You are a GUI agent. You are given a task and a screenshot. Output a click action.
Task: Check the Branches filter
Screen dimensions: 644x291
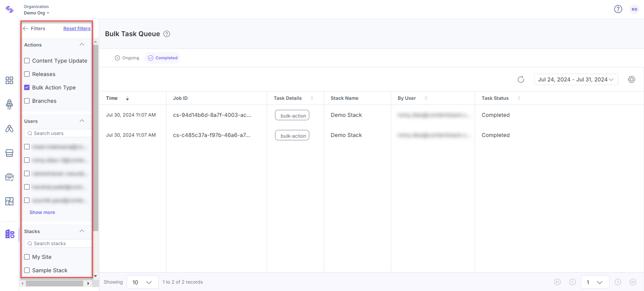(27, 101)
